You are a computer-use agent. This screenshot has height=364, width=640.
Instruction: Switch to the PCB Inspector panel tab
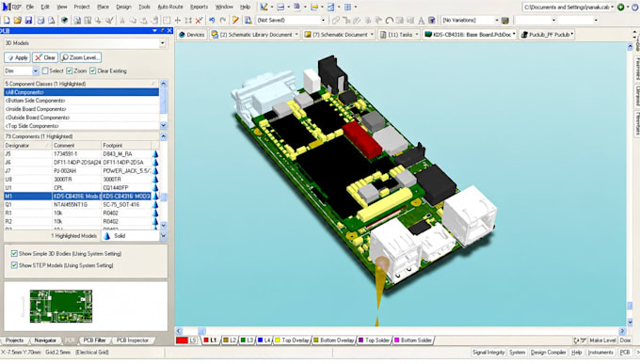click(x=133, y=340)
